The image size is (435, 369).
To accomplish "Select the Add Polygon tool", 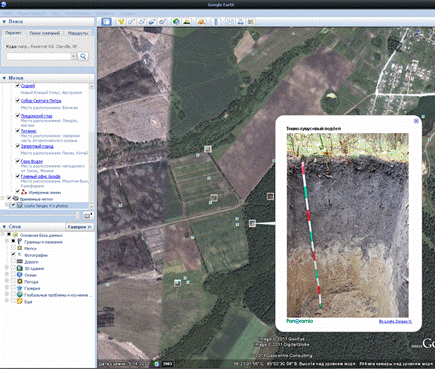I will click(131, 22).
